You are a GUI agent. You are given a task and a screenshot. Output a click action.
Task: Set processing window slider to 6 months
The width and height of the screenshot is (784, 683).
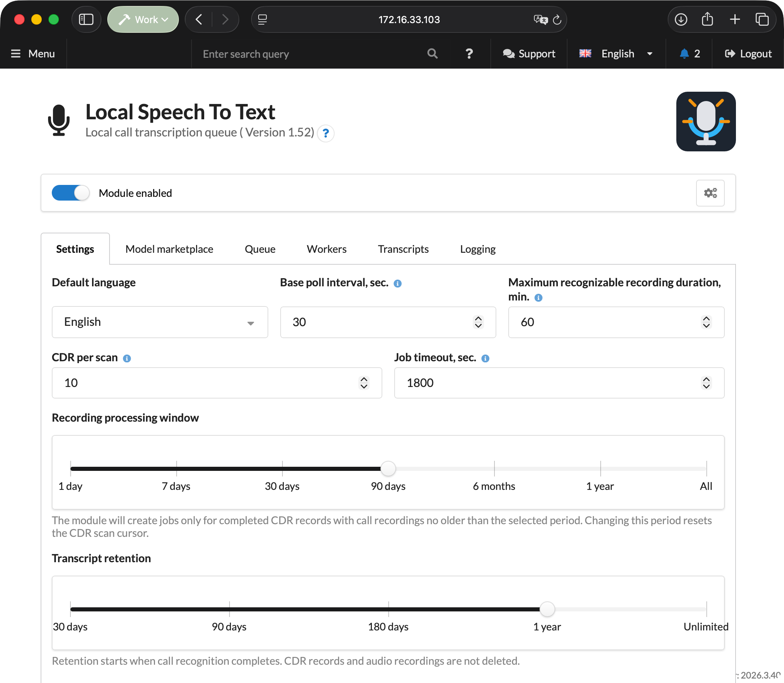coord(494,469)
